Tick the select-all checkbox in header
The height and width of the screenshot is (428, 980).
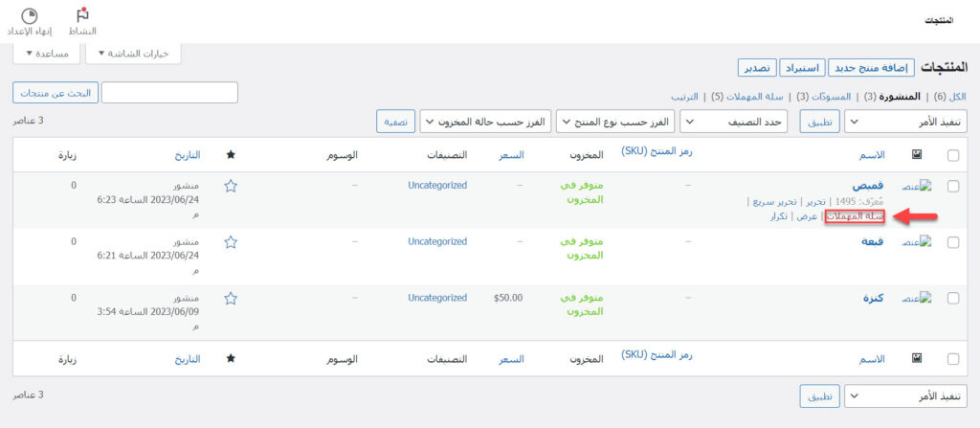pyautogui.click(x=952, y=155)
